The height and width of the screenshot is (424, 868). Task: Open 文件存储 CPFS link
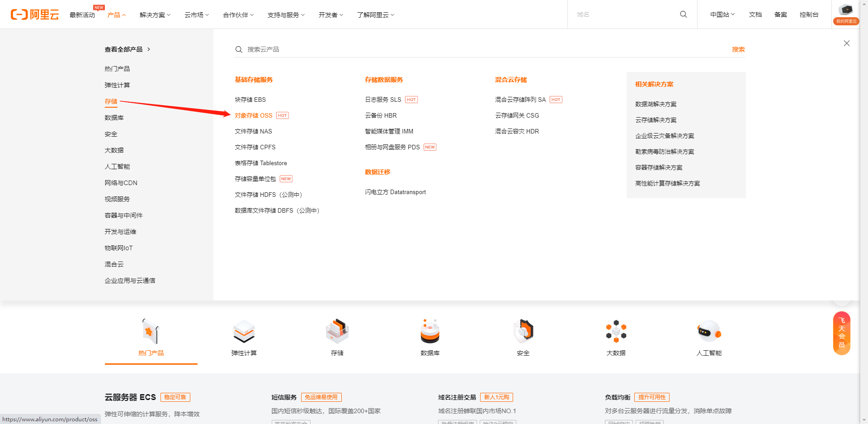click(x=255, y=147)
